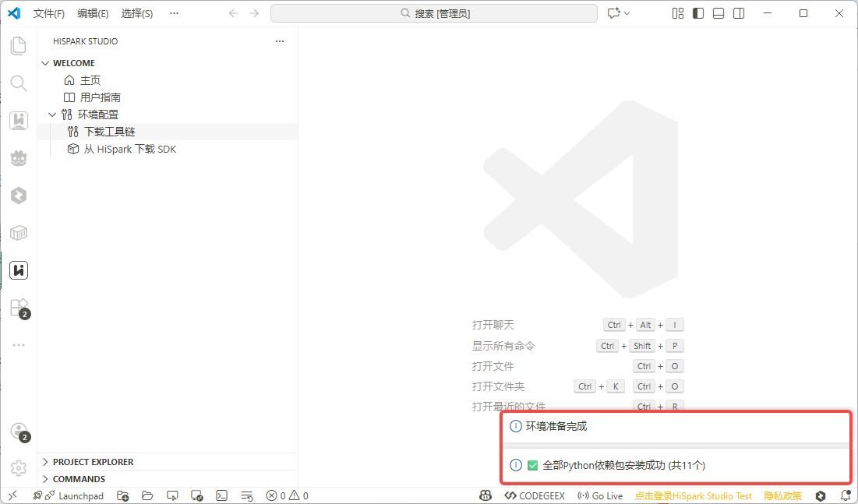The height and width of the screenshot is (504, 858).
Task: Click the hexagon logo in status bar
Action: tap(821, 495)
